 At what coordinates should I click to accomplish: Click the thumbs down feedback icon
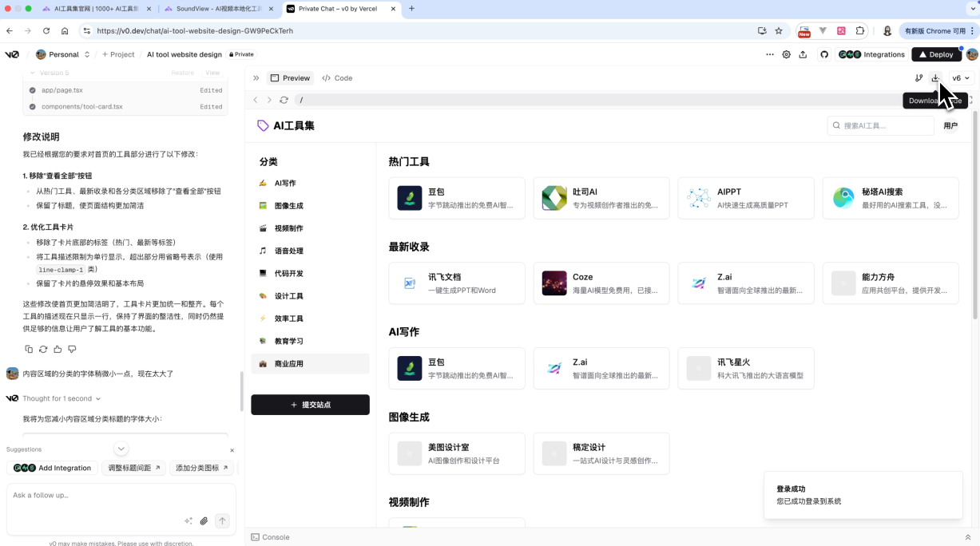(x=72, y=350)
